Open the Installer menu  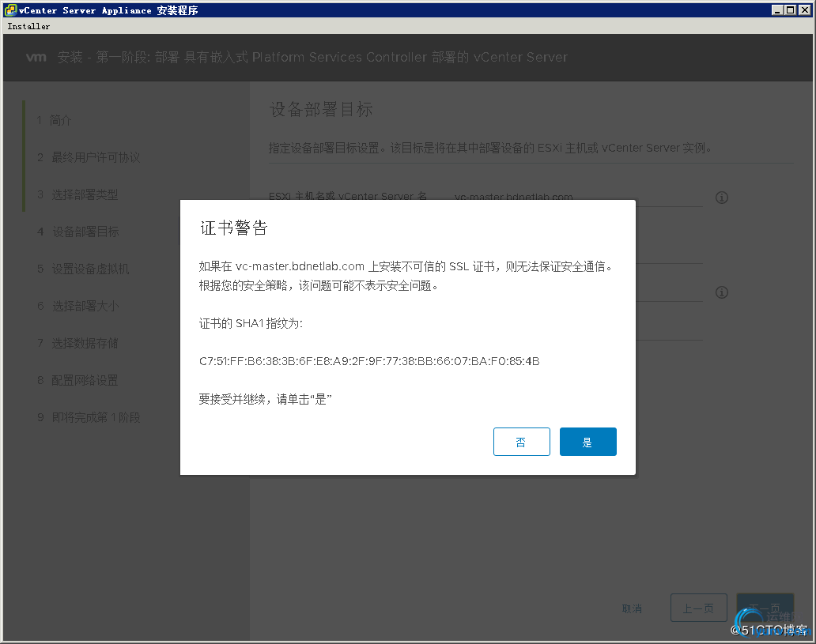pos(28,27)
